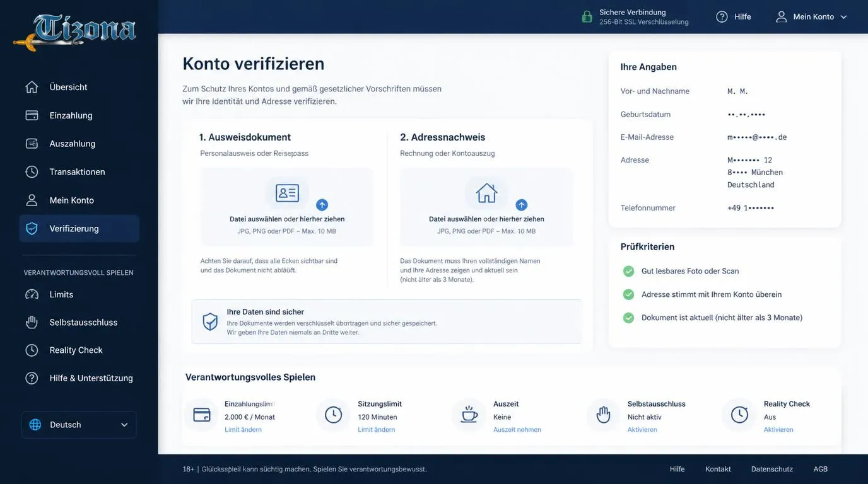The width and height of the screenshot is (868, 484).
Task: Click the Tizona logo
Action: [75, 32]
